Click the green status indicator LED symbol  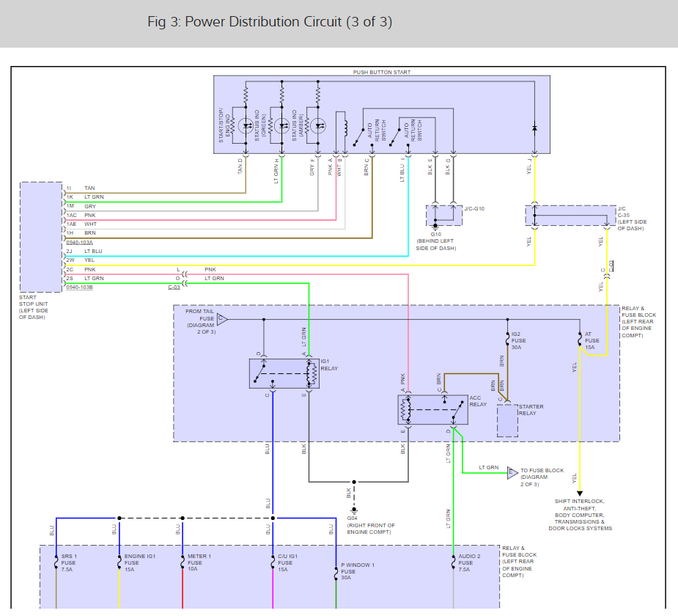point(282,126)
